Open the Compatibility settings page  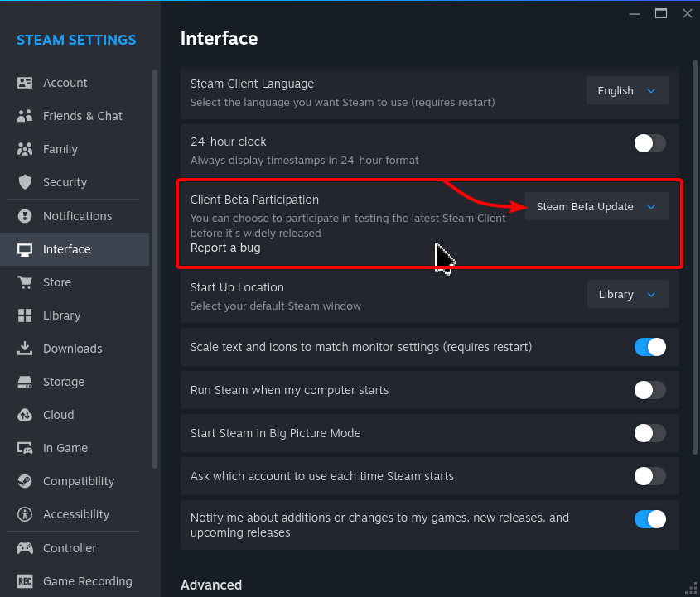pos(75,481)
